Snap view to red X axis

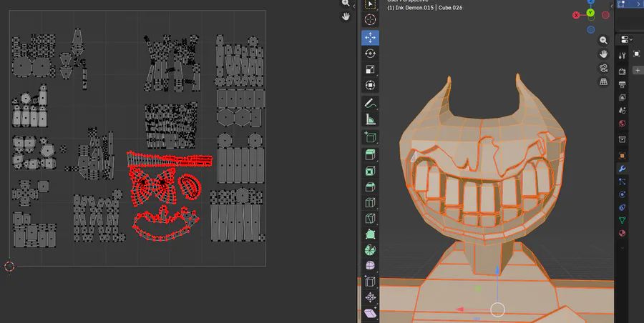pyautogui.click(x=576, y=15)
